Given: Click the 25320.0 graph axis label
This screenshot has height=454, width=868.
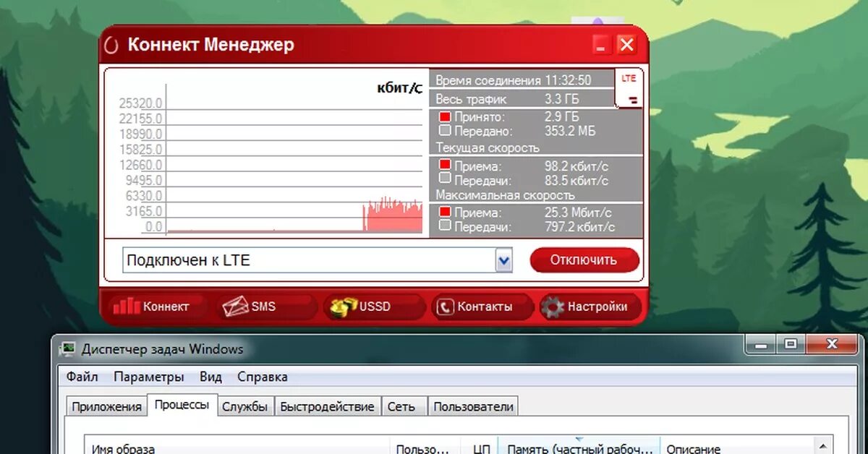Looking at the screenshot, I should (x=141, y=103).
